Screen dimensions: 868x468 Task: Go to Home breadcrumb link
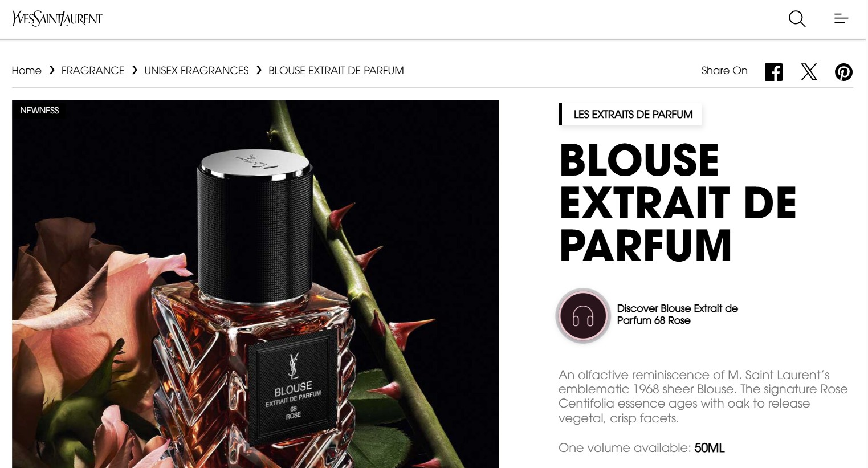pyautogui.click(x=27, y=71)
